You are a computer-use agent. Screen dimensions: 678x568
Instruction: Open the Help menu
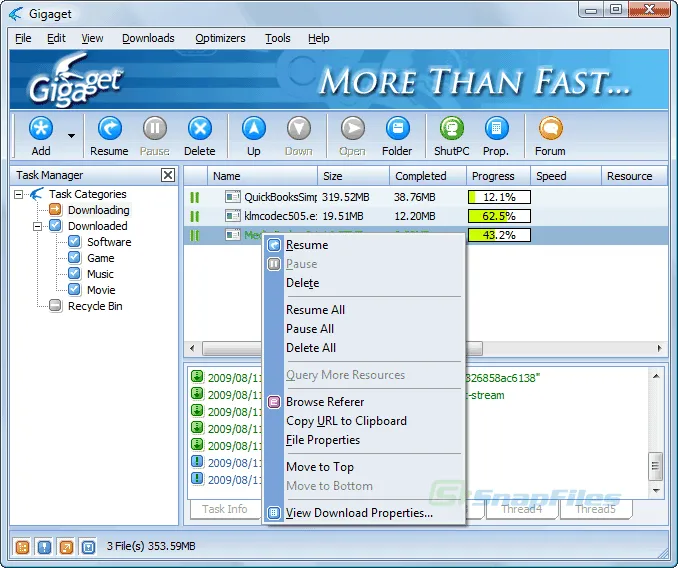click(319, 38)
